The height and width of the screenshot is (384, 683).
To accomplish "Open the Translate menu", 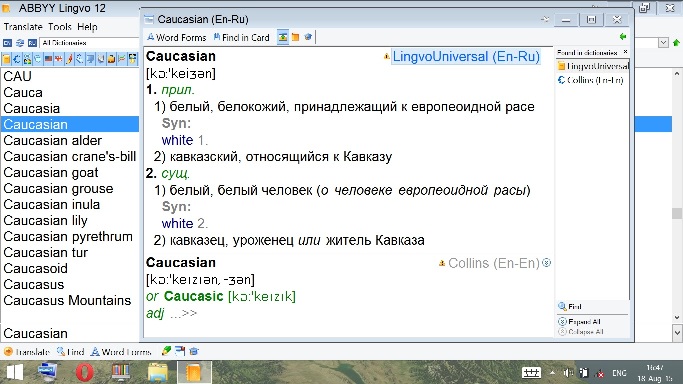I will click(23, 27).
